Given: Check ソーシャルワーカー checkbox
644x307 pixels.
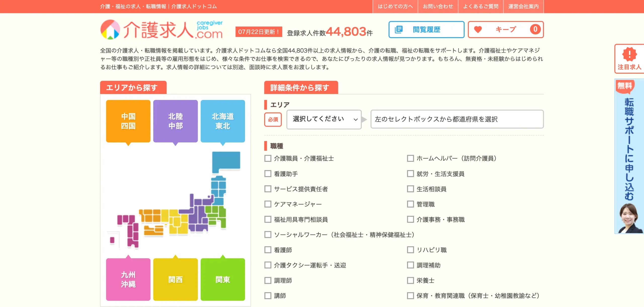Looking at the screenshot, I should (268, 235).
